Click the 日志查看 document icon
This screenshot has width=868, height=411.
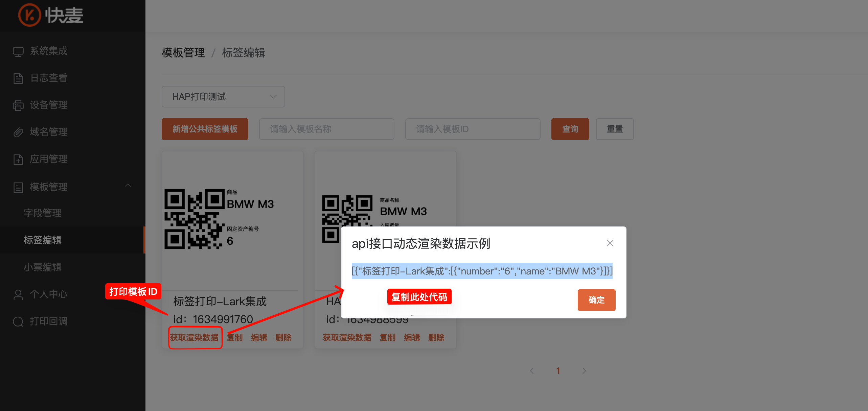pos(18,78)
